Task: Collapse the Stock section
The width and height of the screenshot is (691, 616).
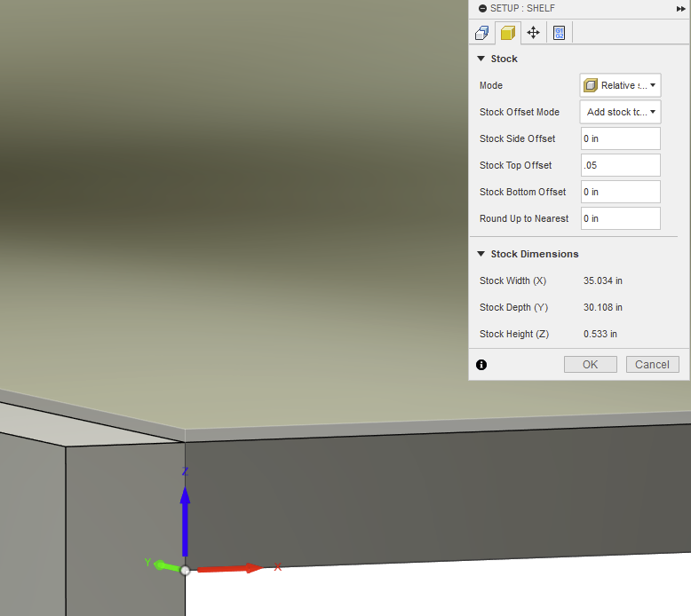Action: pos(481,59)
